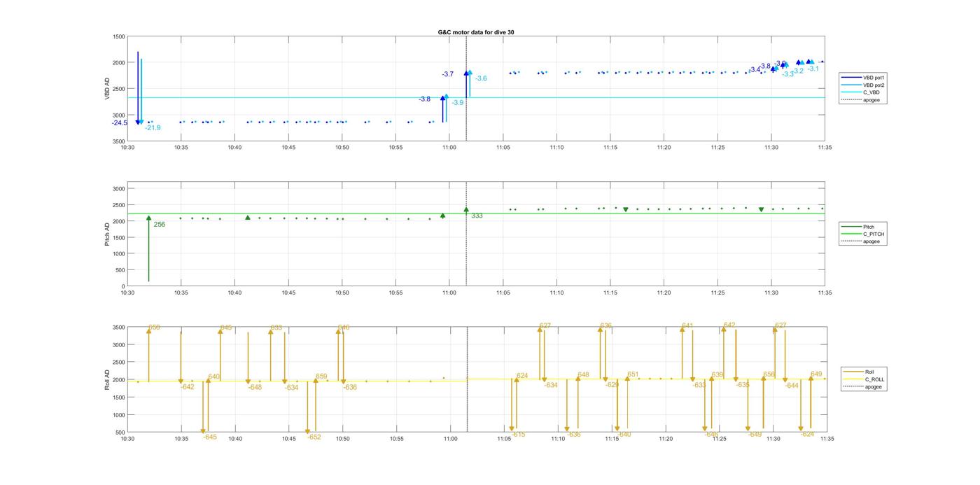Click the '-633' roll data label

pyautogui.click(x=699, y=385)
